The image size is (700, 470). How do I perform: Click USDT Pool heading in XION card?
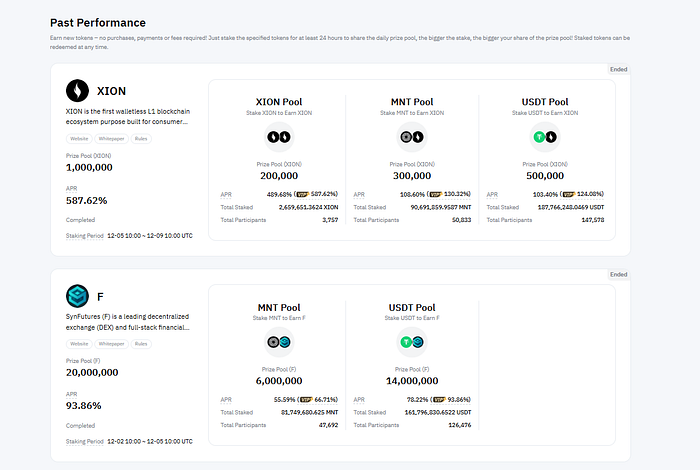point(545,102)
